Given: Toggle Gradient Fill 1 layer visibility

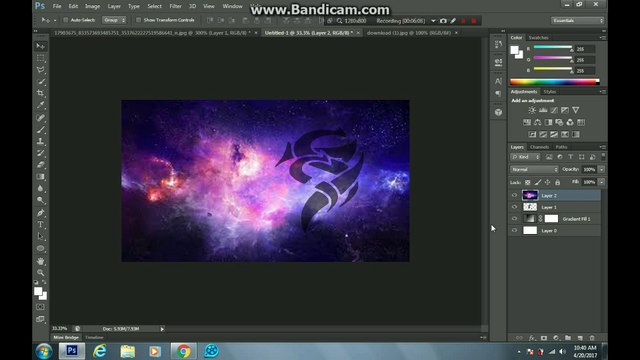Looking at the screenshot, I should (x=514, y=219).
